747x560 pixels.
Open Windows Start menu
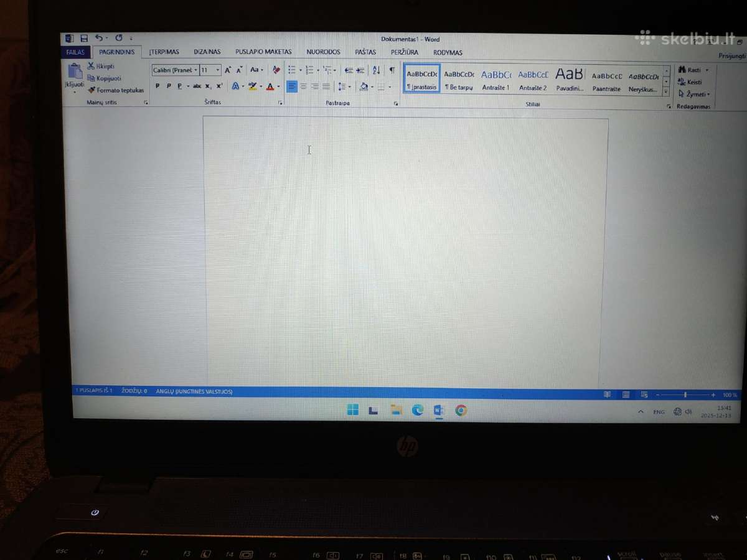(x=353, y=409)
